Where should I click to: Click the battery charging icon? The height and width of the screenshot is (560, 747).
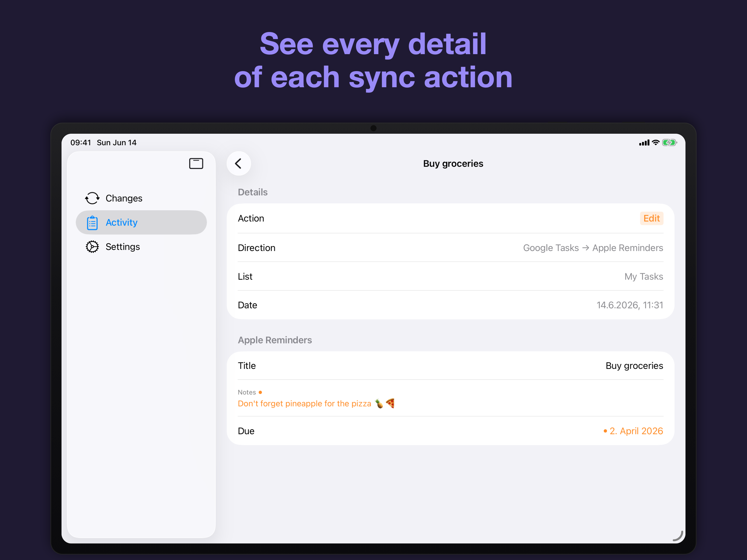pos(669,142)
